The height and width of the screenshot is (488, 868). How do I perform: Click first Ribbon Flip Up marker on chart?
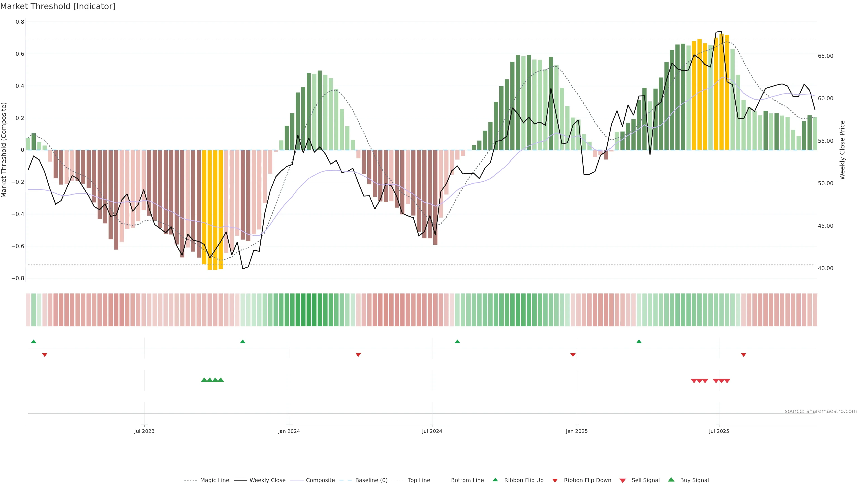point(34,342)
